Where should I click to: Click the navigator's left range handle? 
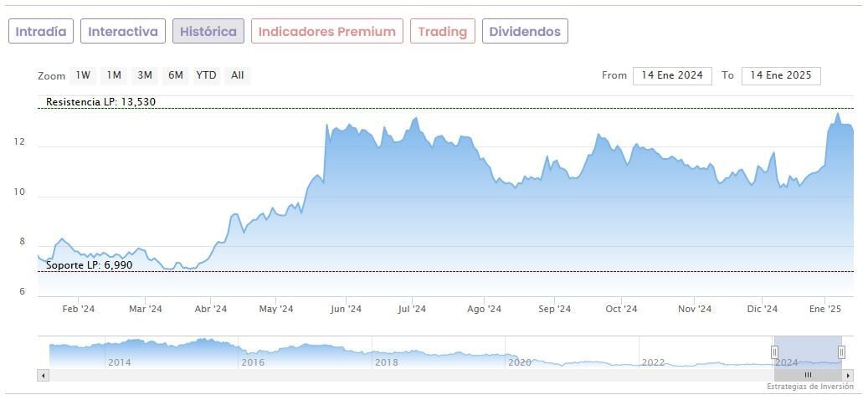click(x=774, y=352)
